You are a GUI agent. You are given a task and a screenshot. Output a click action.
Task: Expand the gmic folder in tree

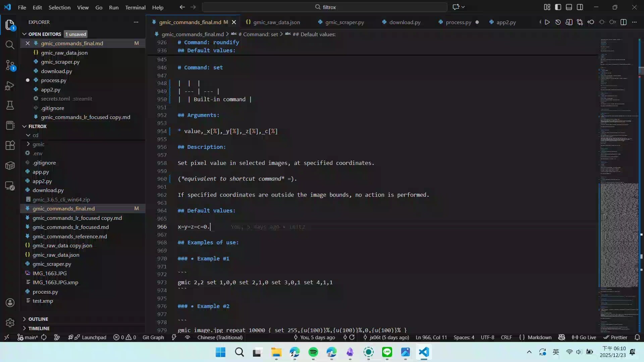(38, 144)
